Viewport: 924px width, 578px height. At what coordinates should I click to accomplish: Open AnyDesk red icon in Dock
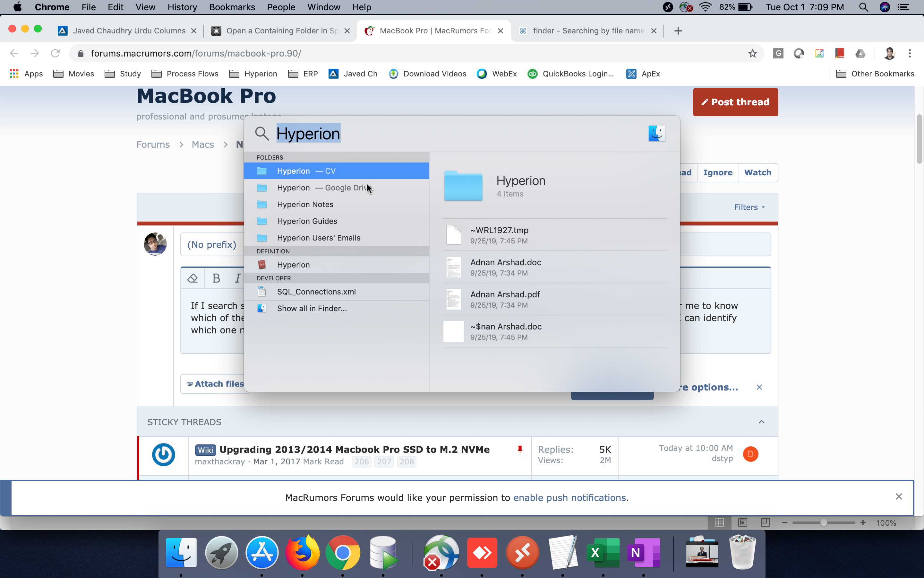tap(482, 552)
